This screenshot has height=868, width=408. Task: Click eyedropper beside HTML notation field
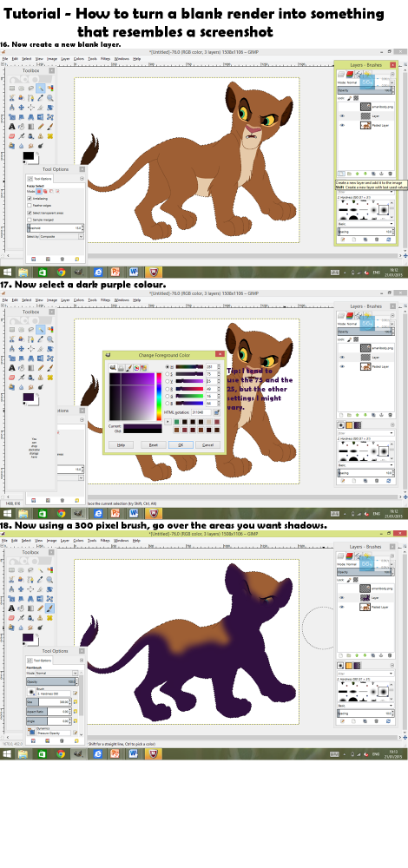point(217,412)
